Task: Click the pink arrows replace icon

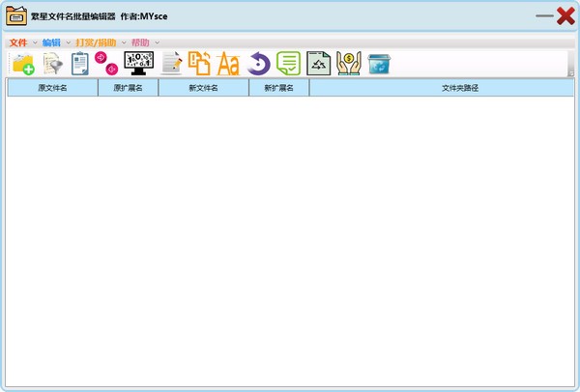Action: click(x=106, y=63)
